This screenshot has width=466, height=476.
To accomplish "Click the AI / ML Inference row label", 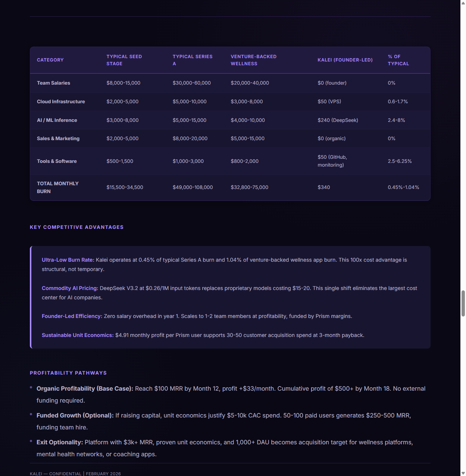I will click(x=57, y=120).
